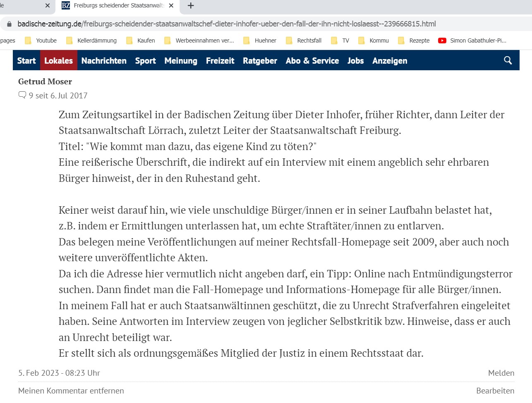Click the text 9 seit 6. Jul 2017
Image resolution: width=532 pixels, height=403 pixels.
pyautogui.click(x=58, y=95)
